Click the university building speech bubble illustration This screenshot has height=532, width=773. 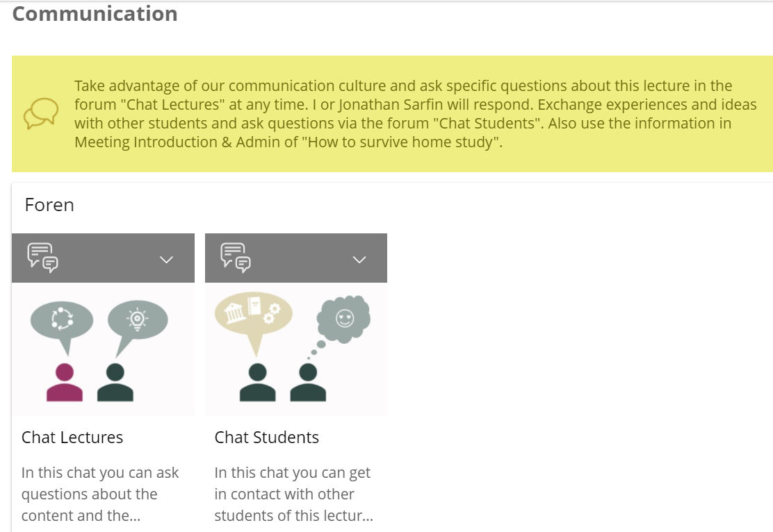(253, 313)
